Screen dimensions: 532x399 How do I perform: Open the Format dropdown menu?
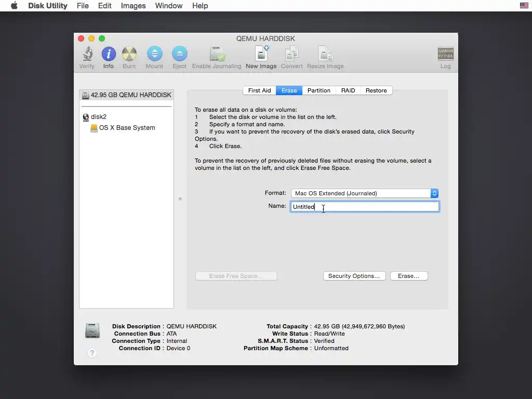365,193
